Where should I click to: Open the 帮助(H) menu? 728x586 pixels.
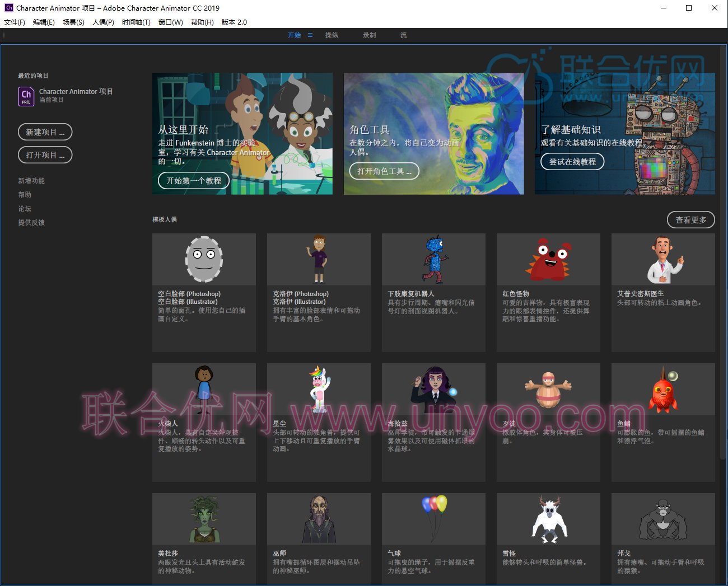[202, 22]
